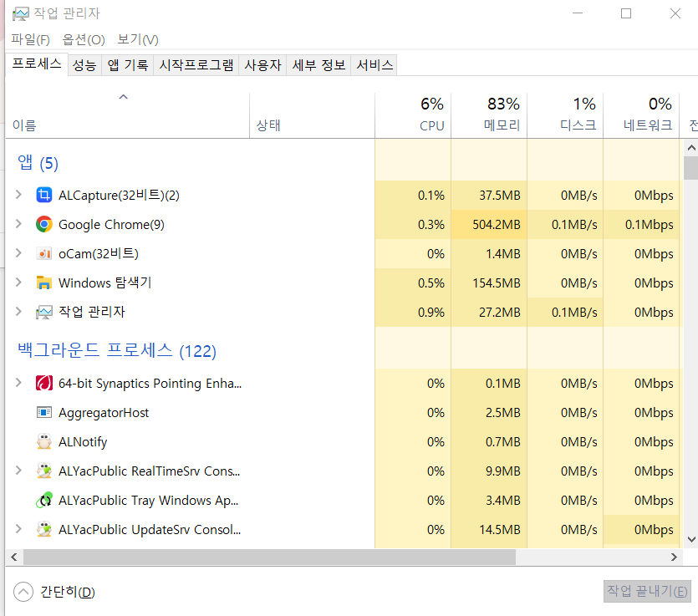Select the Synaptics Pointing process icon
This screenshot has height=616, width=698.
(x=43, y=383)
